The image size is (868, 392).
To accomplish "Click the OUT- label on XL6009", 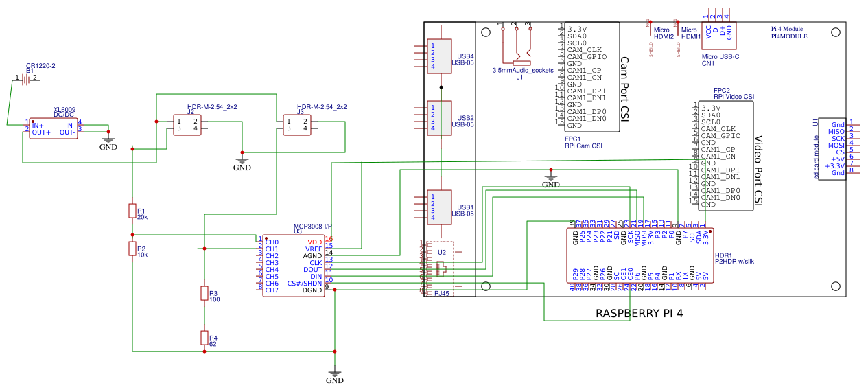I will tap(67, 132).
